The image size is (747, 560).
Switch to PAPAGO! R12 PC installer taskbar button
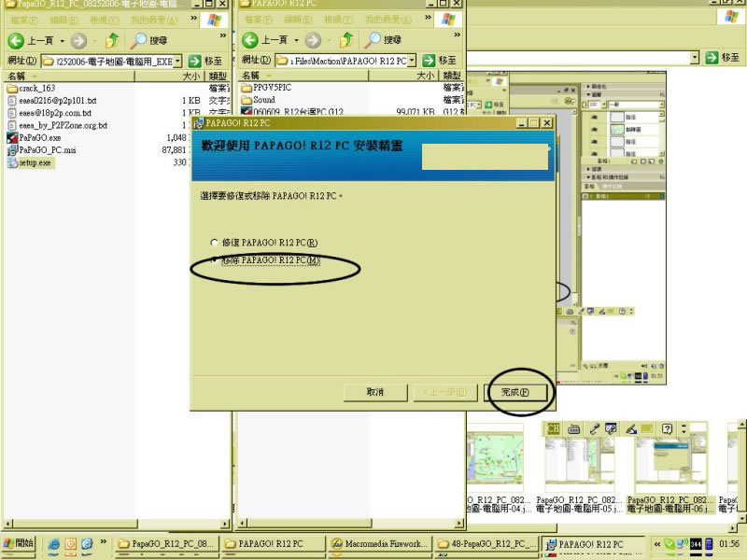(x=593, y=544)
